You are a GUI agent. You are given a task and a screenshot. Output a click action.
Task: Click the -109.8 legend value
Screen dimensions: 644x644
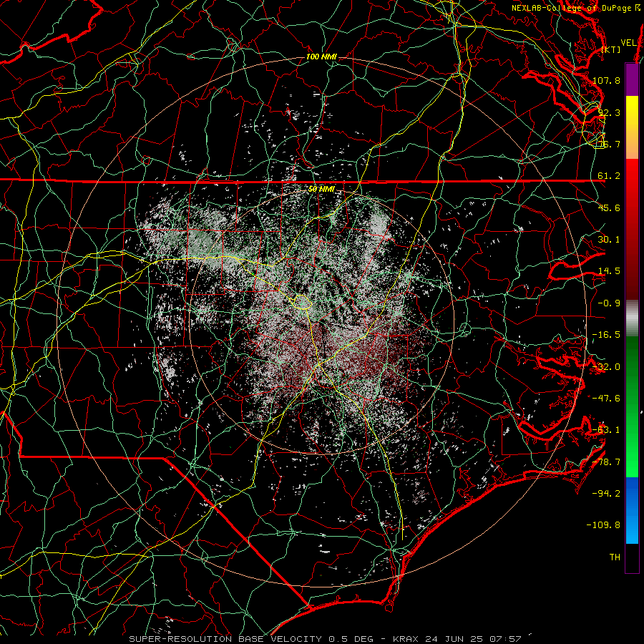pyautogui.click(x=604, y=525)
